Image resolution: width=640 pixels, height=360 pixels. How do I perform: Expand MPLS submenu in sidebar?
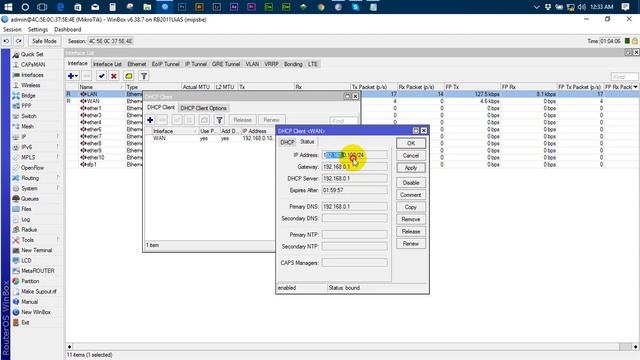(x=58, y=158)
